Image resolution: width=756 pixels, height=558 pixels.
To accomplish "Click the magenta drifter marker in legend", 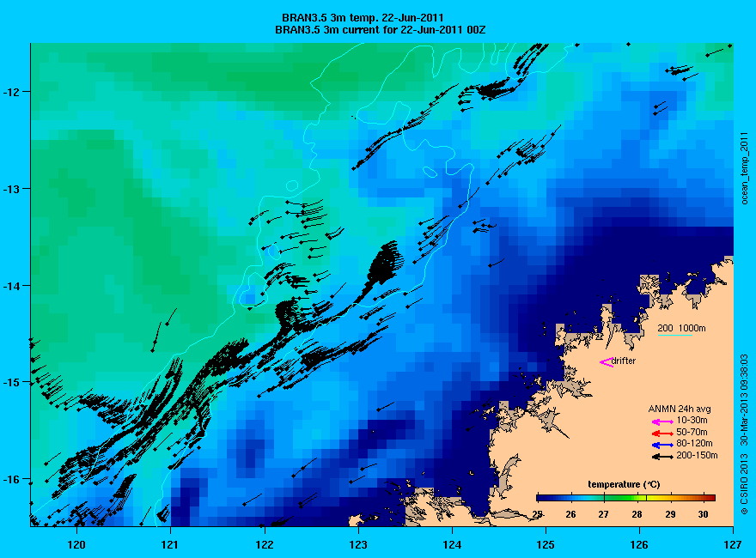I will coord(606,362).
